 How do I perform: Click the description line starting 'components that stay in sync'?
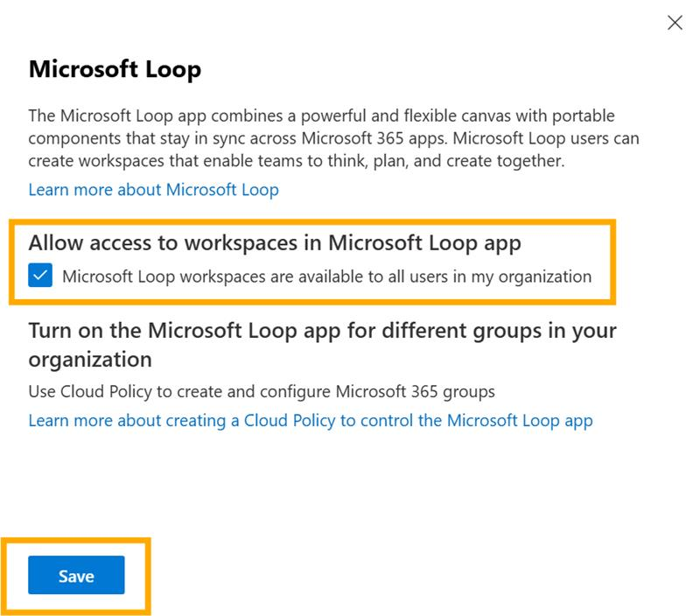[333, 138]
